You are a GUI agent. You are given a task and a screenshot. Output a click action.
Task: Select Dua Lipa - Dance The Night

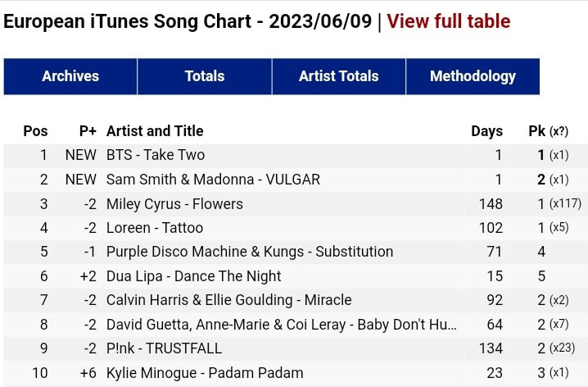[193, 276]
